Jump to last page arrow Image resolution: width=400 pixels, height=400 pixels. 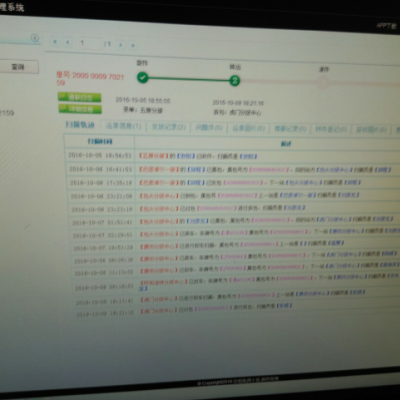coord(133,45)
